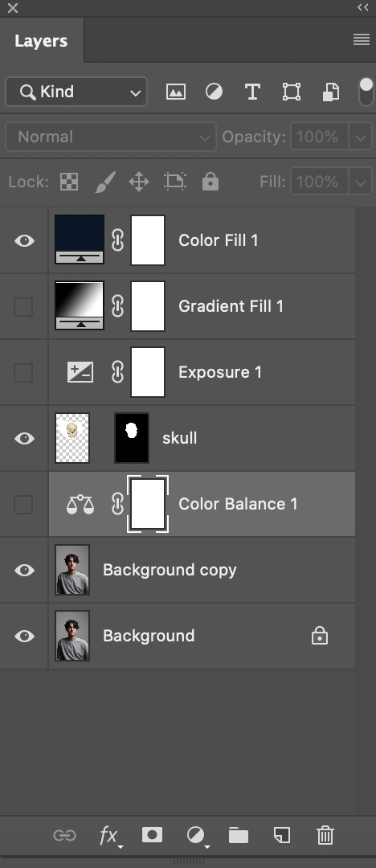
Task: Click mask link icon on Color Balance 1
Action: point(117,504)
